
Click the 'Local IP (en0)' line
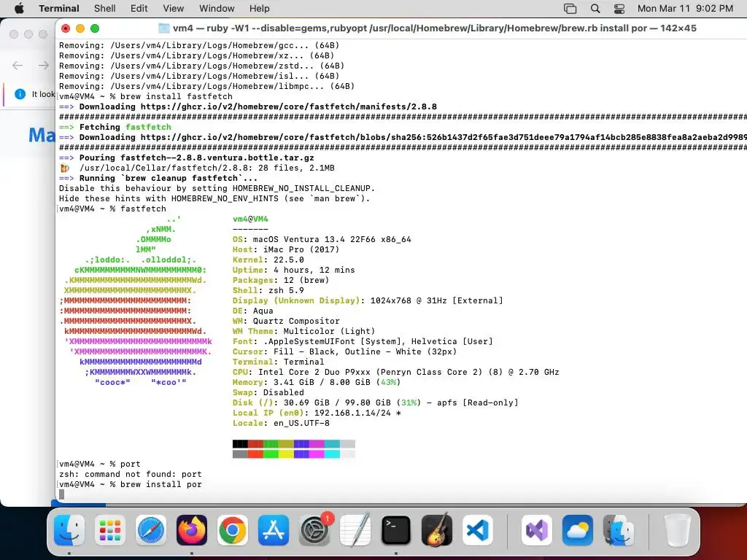[x=317, y=413]
